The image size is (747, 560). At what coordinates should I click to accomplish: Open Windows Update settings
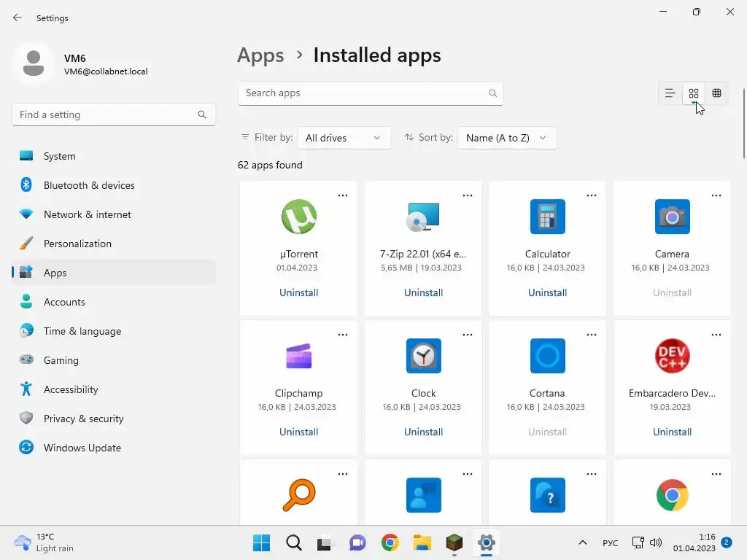point(114,448)
